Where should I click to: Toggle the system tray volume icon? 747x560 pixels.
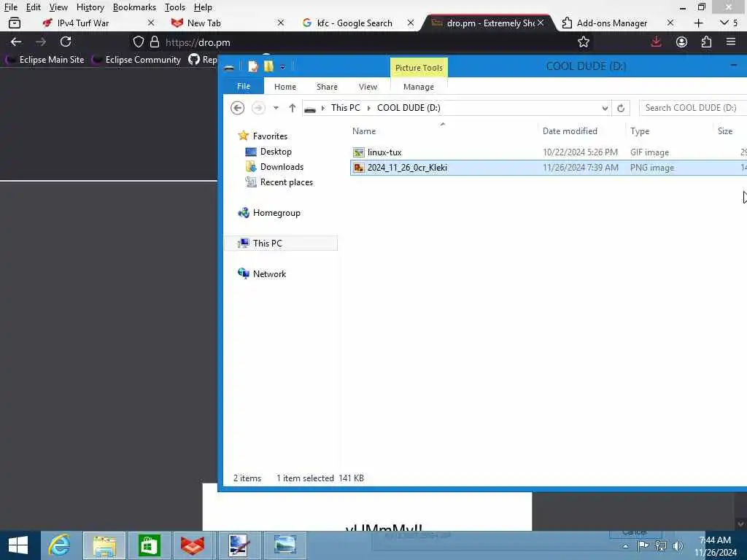(678, 545)
